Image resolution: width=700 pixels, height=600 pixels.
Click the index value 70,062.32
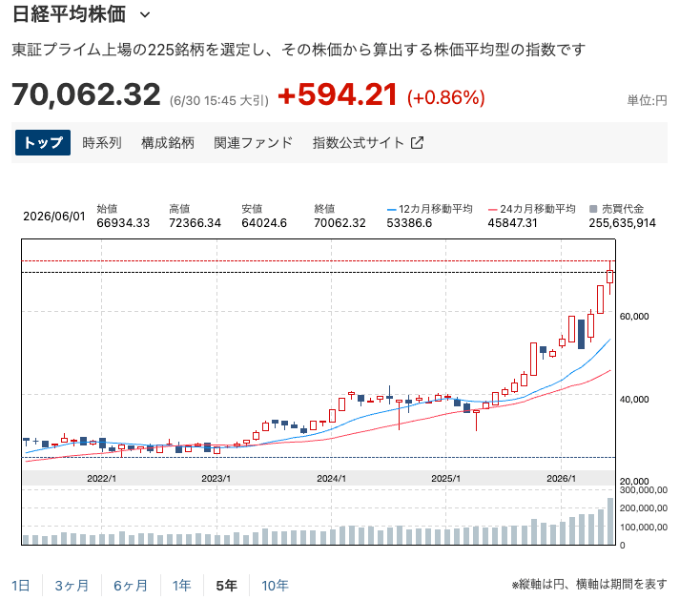(x=86, y=94)
